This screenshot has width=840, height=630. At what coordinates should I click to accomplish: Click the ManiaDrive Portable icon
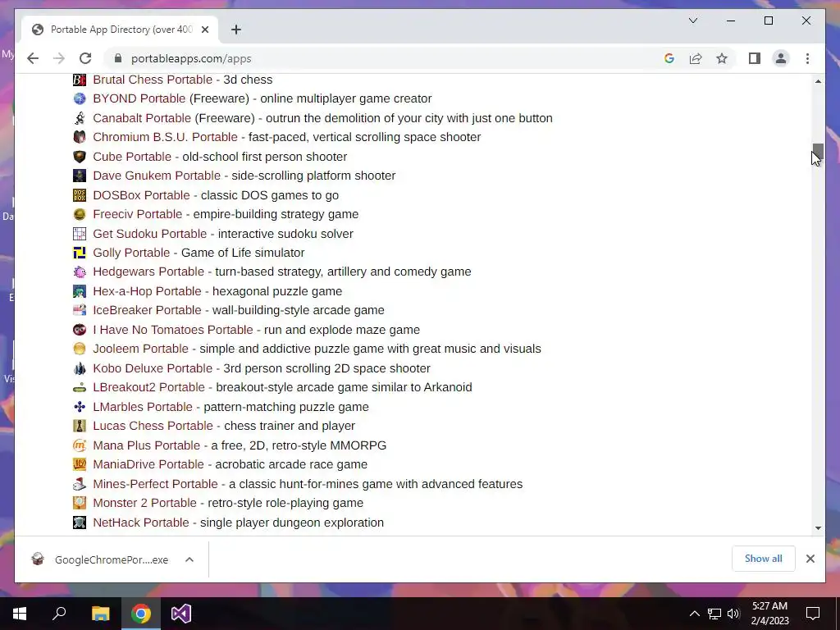point(80,464)
